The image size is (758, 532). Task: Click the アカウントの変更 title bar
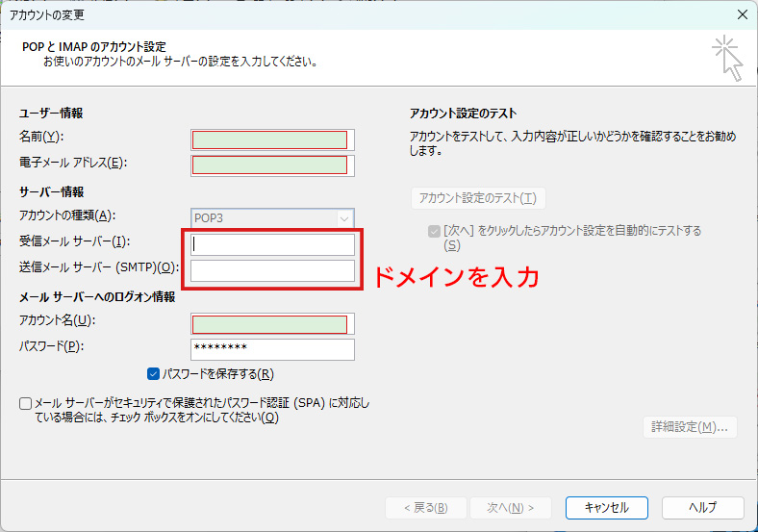pyautogui.click(x=289, y=14)
